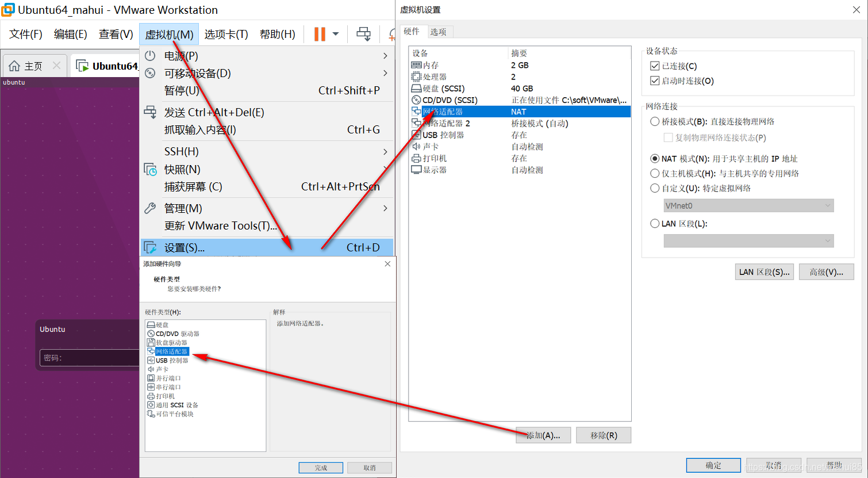The width and height of the screenshot is (868, 478).
Task: Click the 通用 SCSI 设备 icon in wizard
Action: (x=151, y=405)
